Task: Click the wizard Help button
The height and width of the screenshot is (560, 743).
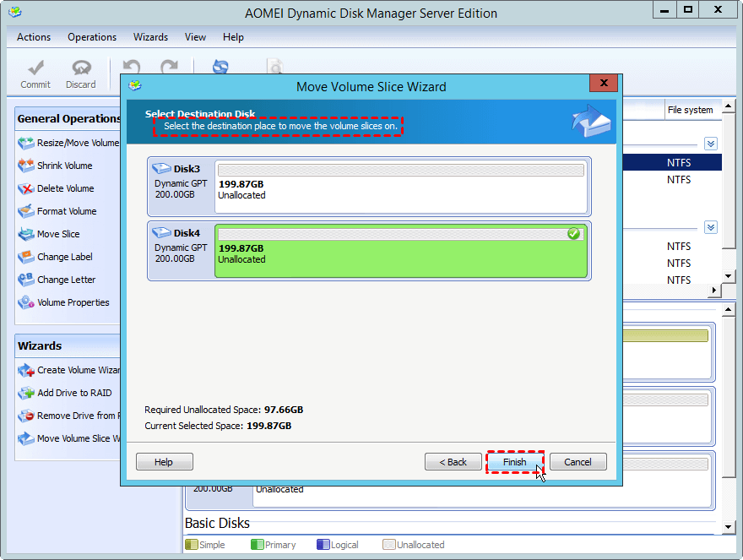Action: (x=164, y=462)
